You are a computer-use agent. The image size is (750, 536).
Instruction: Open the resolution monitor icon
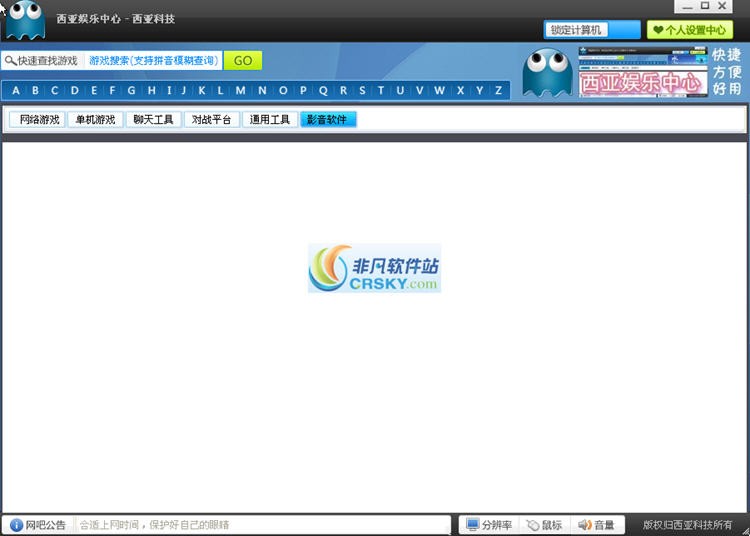coord(473,525)
